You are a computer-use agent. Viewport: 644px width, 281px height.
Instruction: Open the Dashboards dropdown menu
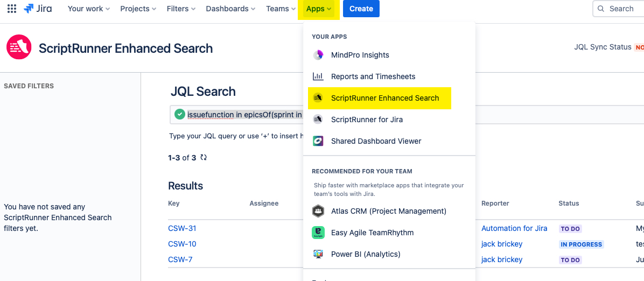pyautogui.click(x=231, y=9)
